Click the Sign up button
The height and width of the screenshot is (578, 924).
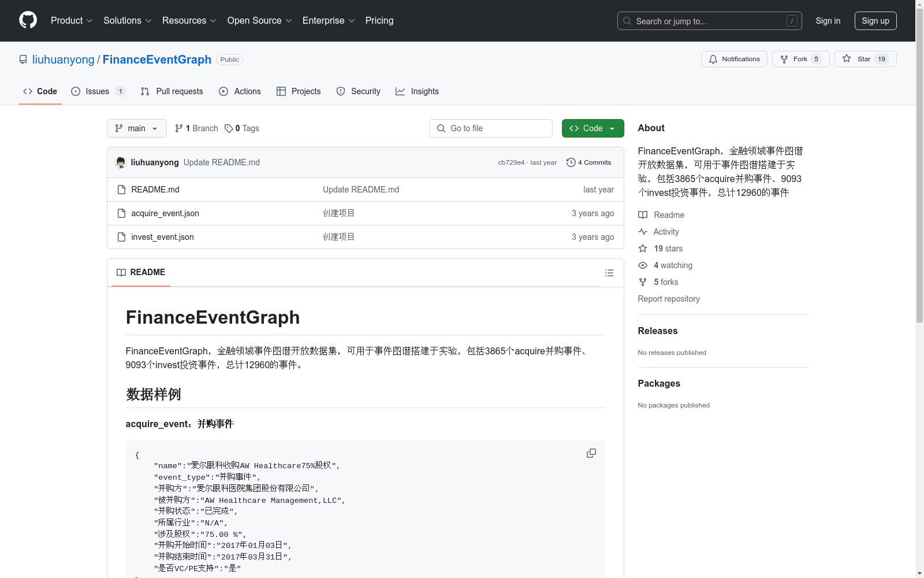(x=875, y=21)
